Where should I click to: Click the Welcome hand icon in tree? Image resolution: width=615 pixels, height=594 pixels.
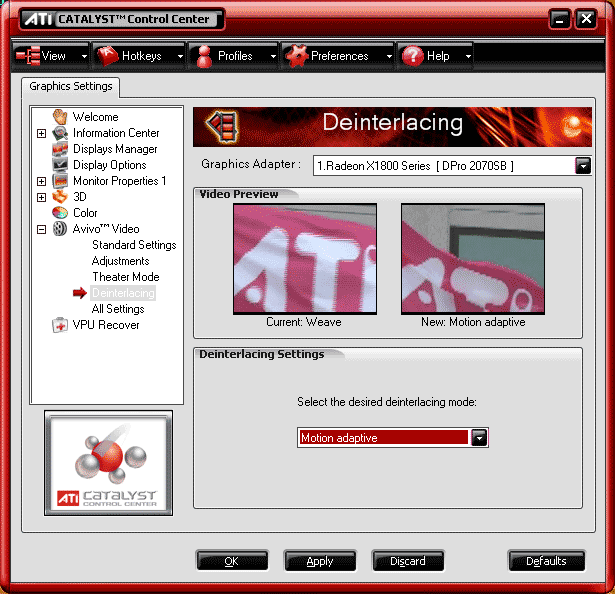(x=60, y=117)
